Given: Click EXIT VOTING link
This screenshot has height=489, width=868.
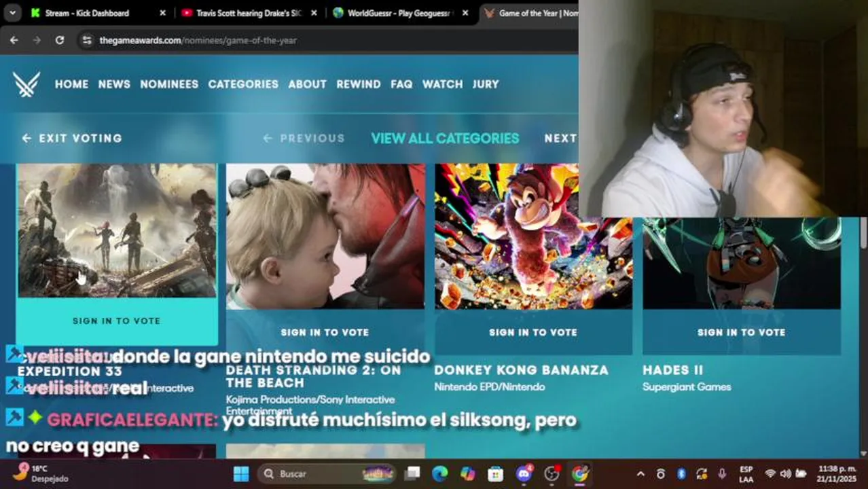Looking at the screenshot, I should click(x=72, y=138).
